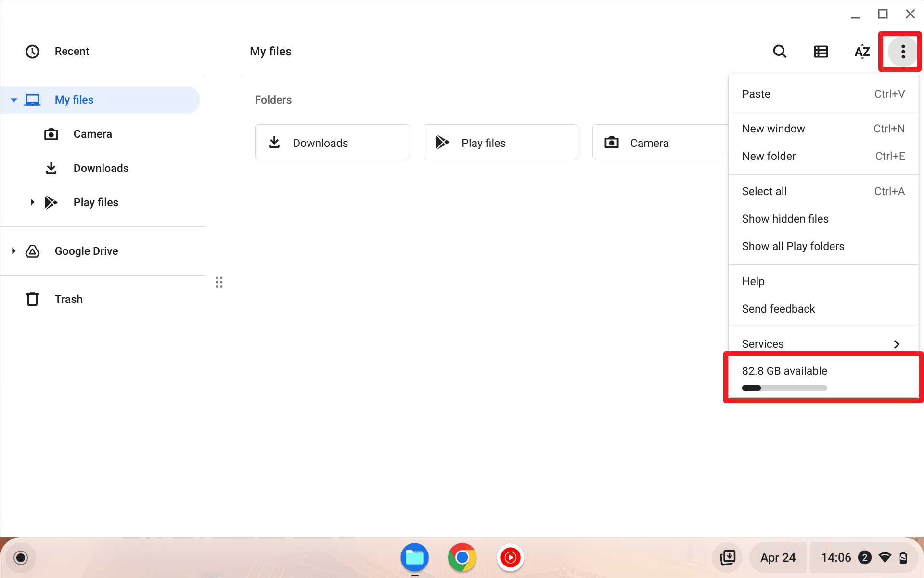Choose Send feedback from the menu

823,309
